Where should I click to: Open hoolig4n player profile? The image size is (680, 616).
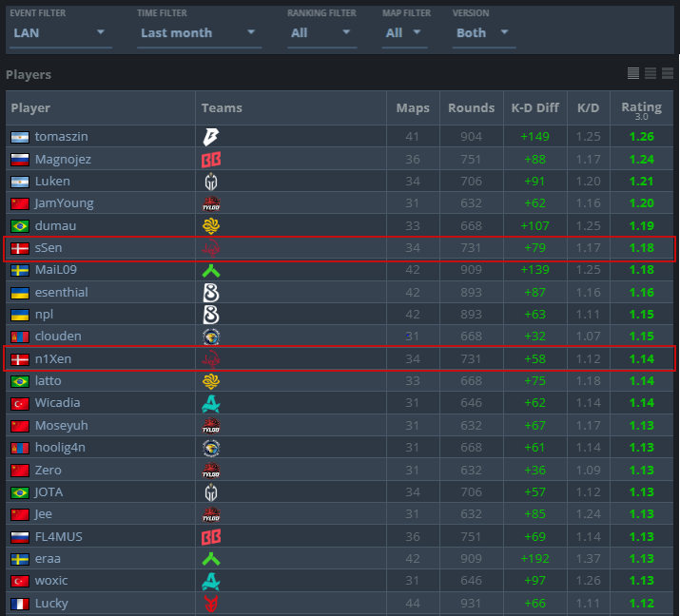point(60,448)
